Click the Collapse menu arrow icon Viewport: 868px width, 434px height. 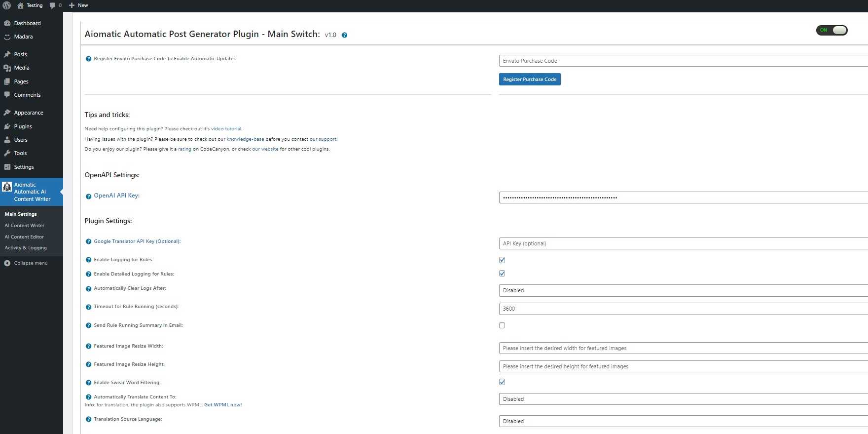(7, 263)
